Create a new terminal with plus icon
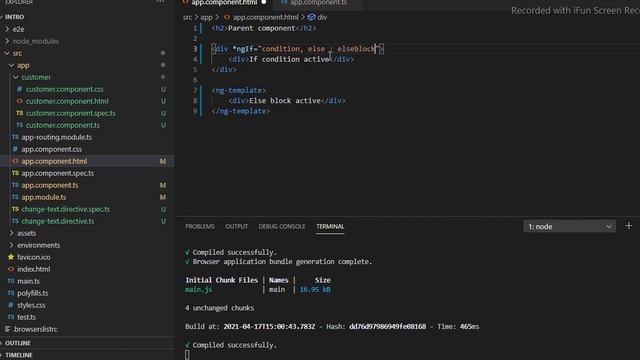 coord(629,226)
